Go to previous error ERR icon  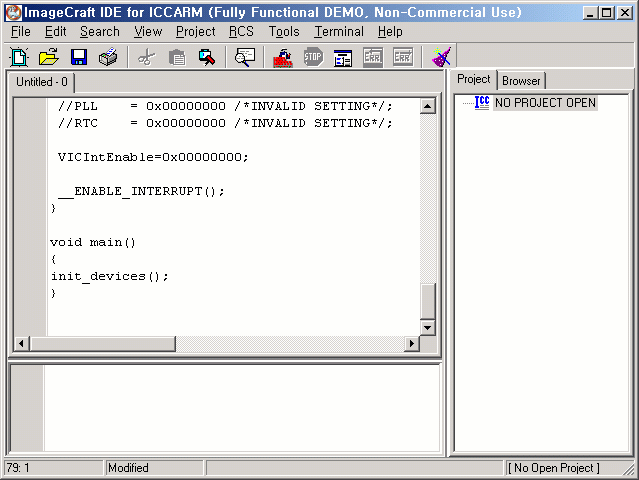373,57
